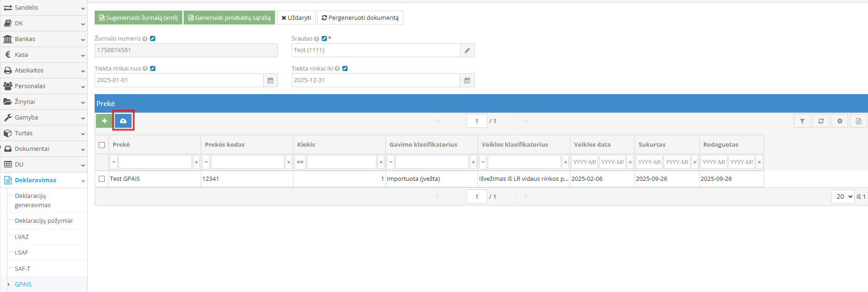Expand the Sandėlis sidebar menu

pos(44,8)
